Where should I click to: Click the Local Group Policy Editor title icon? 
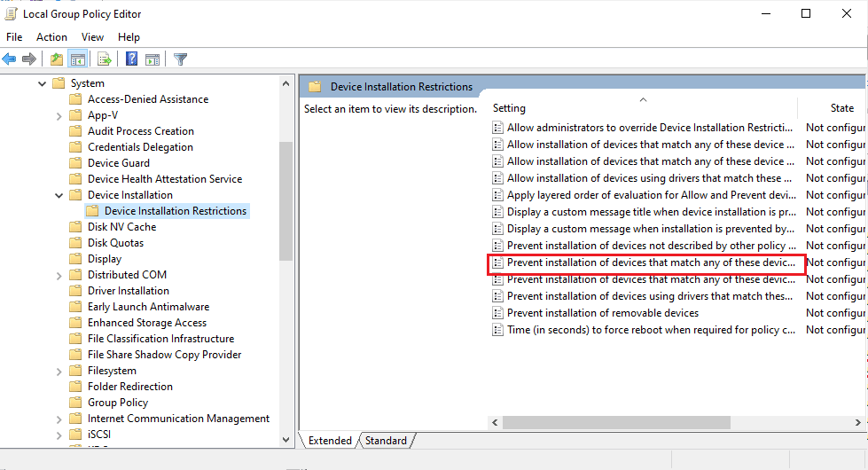[x=10, y=14]
